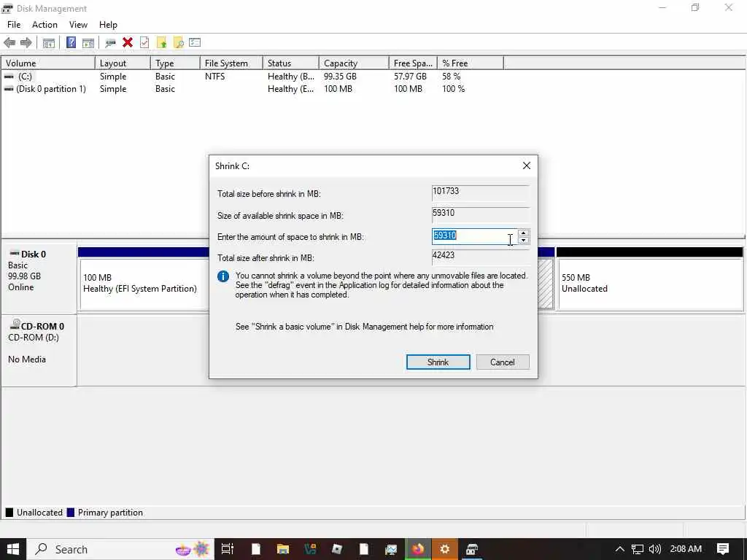The width and height of the screenshot is (747, 560).
Task: Show hidden system tray icons
Action: [x=620, y=549]
